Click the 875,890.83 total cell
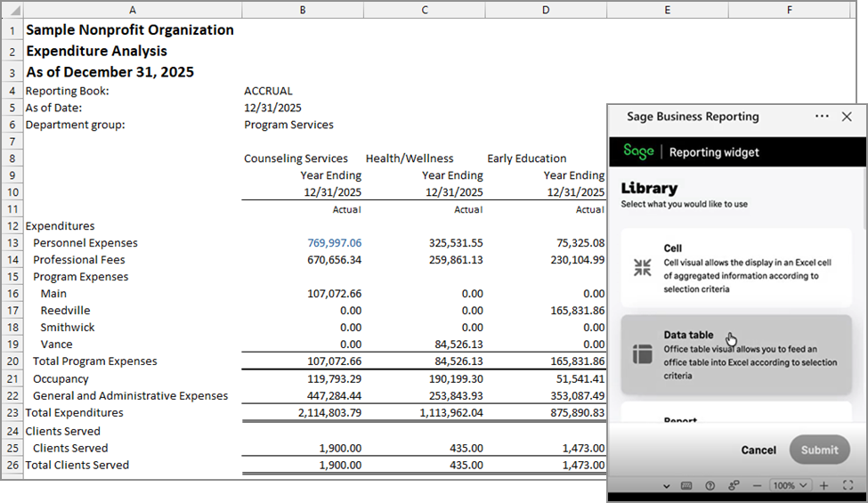 [x=546, y=413]
